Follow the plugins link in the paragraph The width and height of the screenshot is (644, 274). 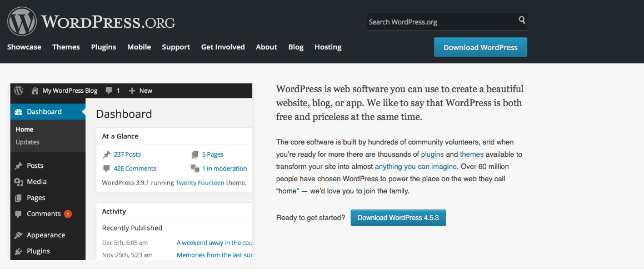(432, 155)
